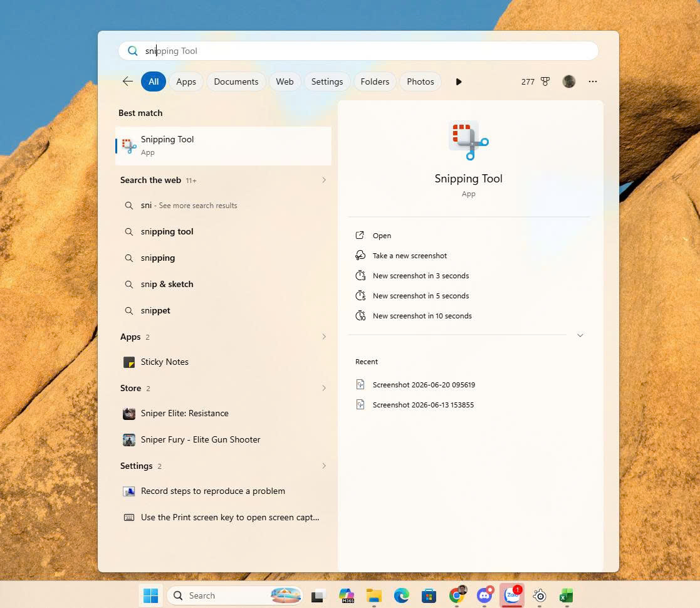This screenshot has width=700, height=608.
Task: Click the large Snipping Tool preview icon
Action: [x=468, y=140]
